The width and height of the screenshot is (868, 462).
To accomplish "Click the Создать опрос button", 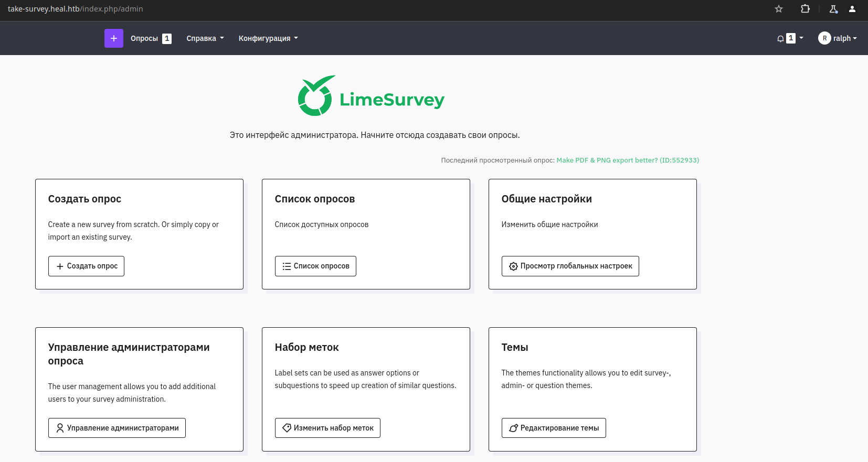I will coord(86,266).
